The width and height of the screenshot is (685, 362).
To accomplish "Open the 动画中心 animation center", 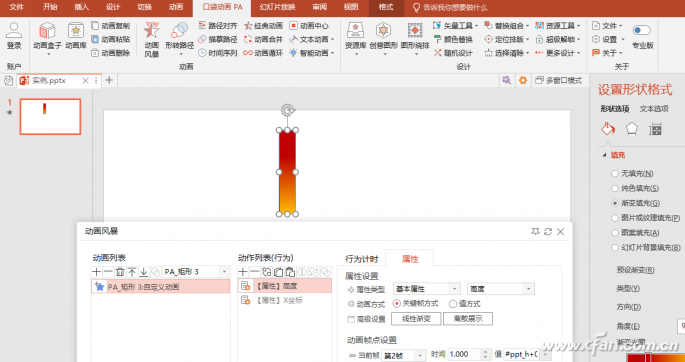I will pyautogui.click(x=309, y=26).
